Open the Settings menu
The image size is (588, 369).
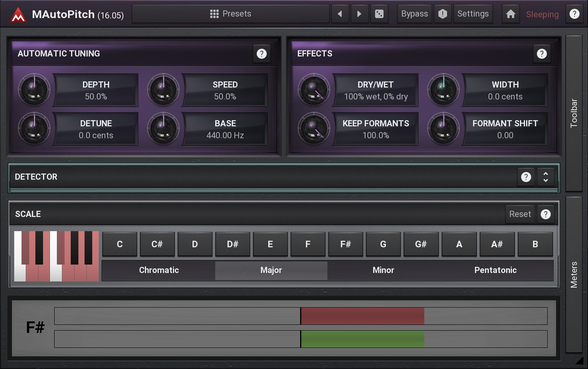pos(473,14)
